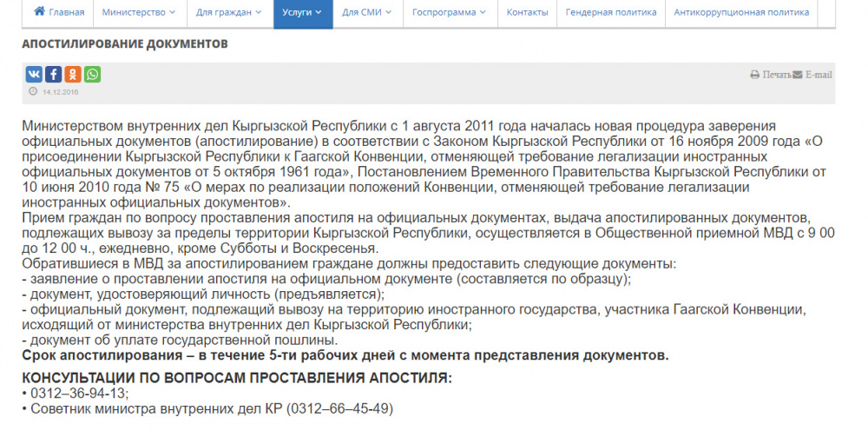
Task: Share via the Odnoklassniki icon
Action: tap(72, 75)
